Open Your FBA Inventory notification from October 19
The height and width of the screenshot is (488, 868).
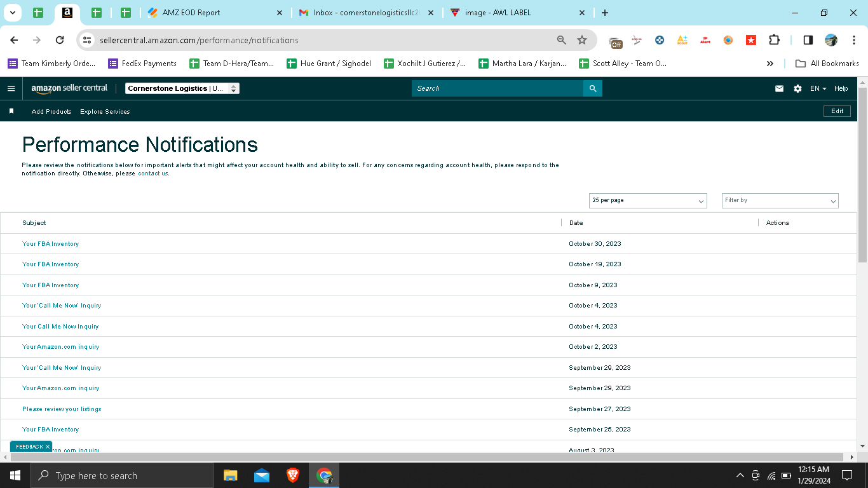tap(51, 264)
